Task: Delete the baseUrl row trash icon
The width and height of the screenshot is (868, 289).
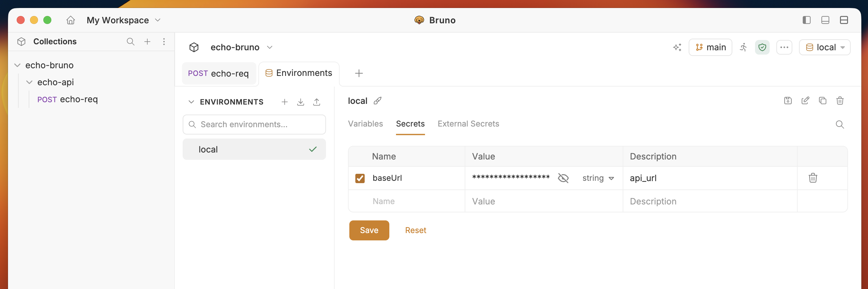Action: (x=813, y=178)
